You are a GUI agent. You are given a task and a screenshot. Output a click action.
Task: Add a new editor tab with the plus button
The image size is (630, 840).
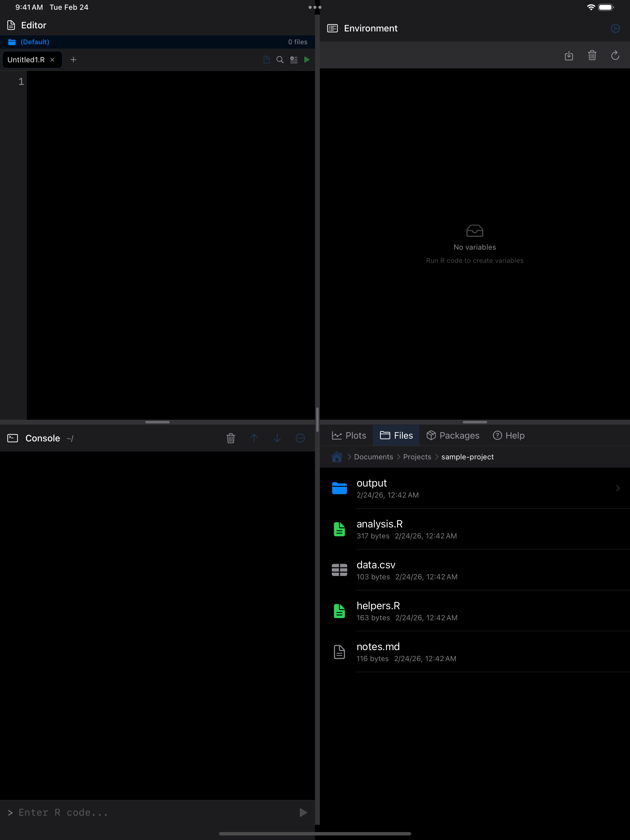(73, 60)
